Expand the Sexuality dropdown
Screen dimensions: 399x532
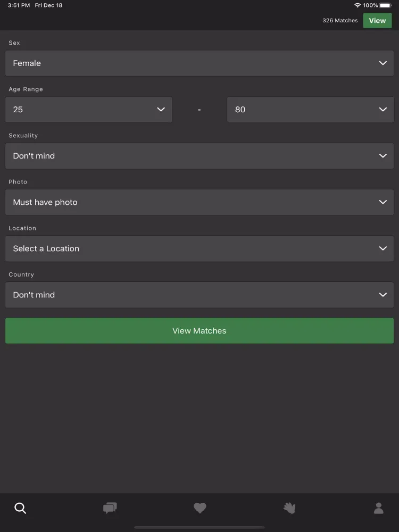click(199, 156)
